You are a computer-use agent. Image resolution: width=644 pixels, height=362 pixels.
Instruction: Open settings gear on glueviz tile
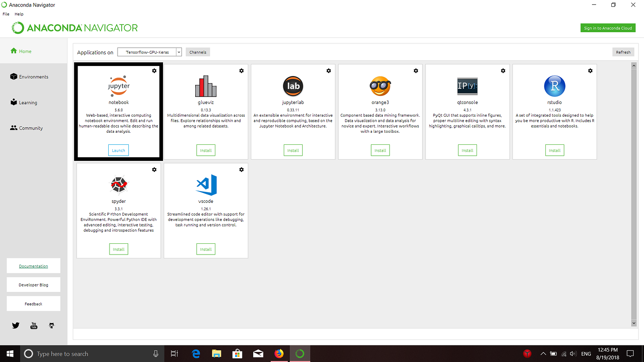click(x=242, y=71)
